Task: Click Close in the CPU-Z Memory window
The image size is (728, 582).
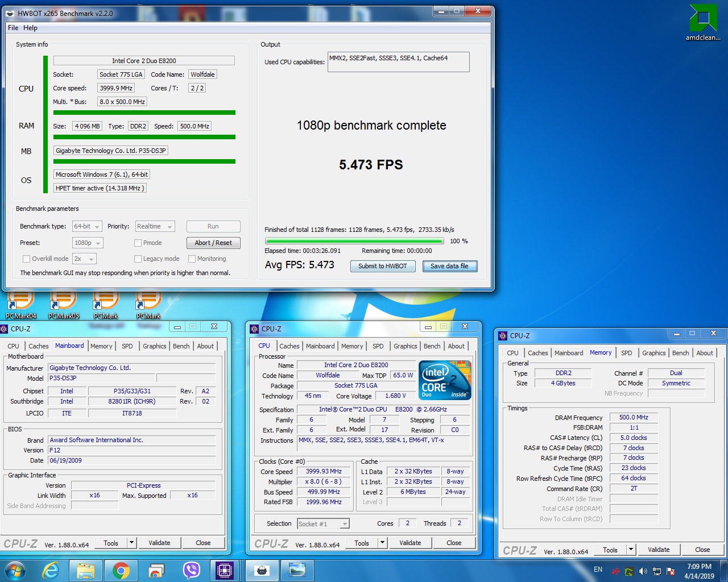Action: (x=702, y=550)
